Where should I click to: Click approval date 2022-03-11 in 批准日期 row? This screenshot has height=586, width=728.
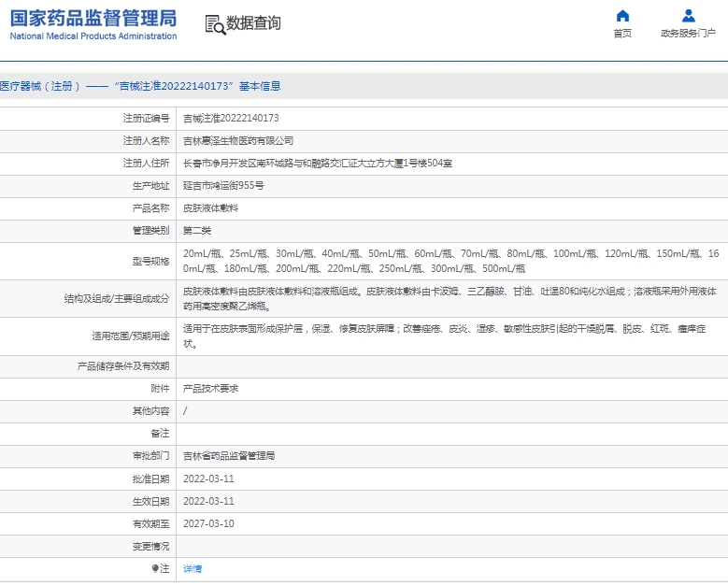pyautogui.click(x=208, y=479)
